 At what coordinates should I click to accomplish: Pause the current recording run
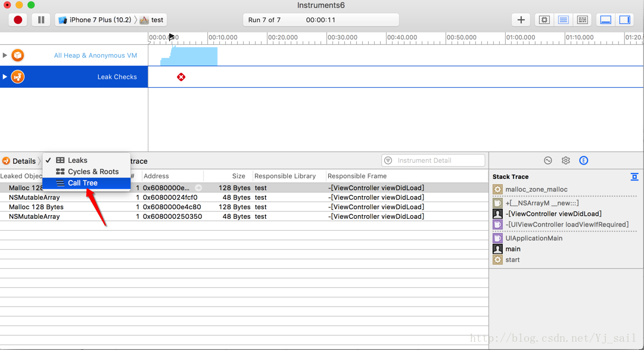pyautogui.click(x=41, y=20)
